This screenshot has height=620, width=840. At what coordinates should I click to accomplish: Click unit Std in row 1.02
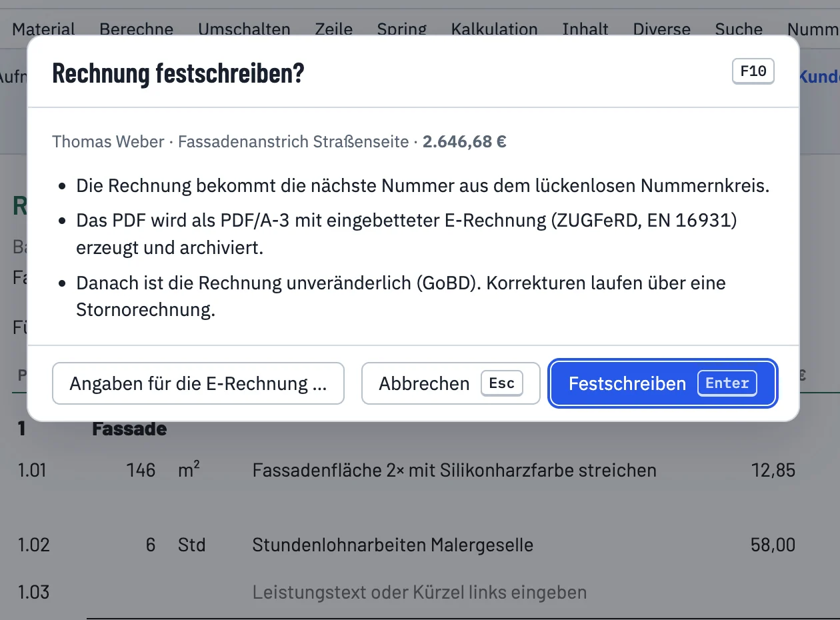(192, 545)
